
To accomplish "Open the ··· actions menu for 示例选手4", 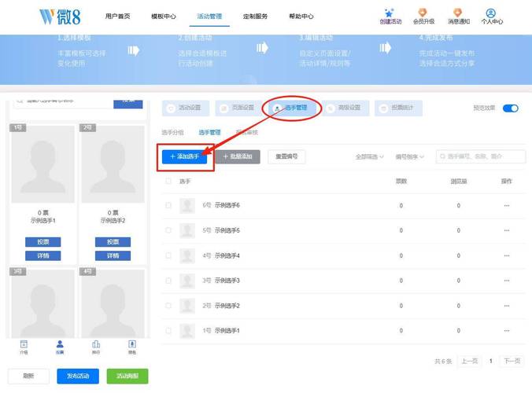I will (x=507, y=255).
